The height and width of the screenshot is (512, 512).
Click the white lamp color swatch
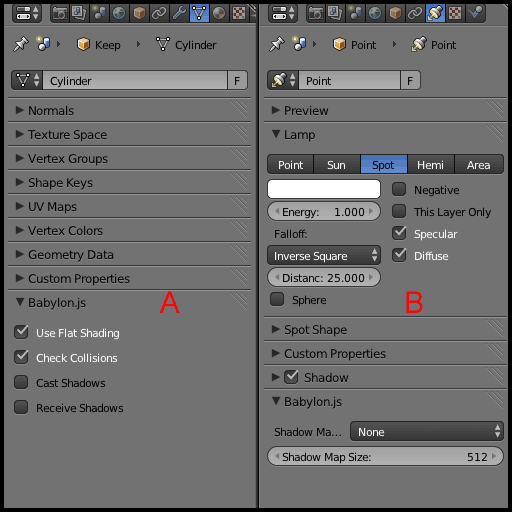(324, 189)
